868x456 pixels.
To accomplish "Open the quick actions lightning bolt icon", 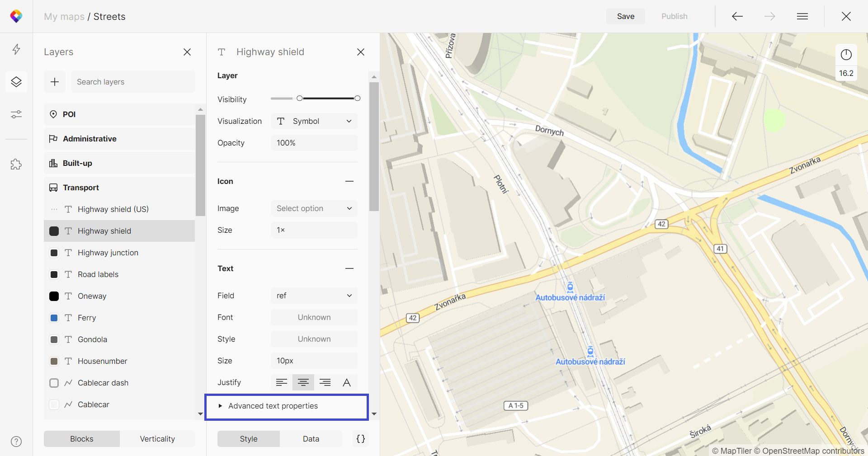I will [16, 49].
